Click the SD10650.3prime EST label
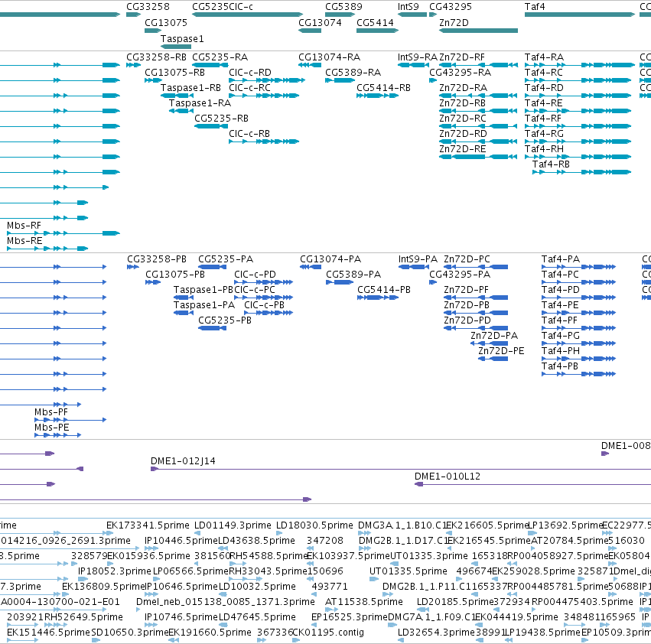 click(x=129, y=633)
